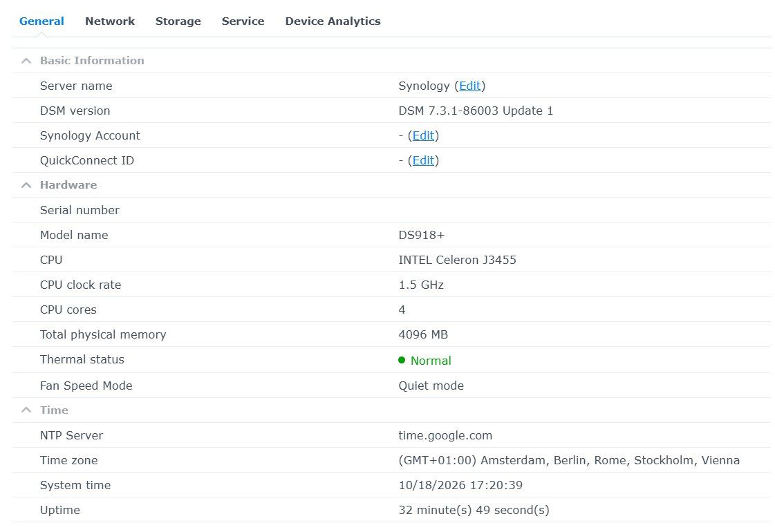Image resolution: width=775 pixels, height=532 pixels.
Task: Click the Uptime label
Action: 60,511
